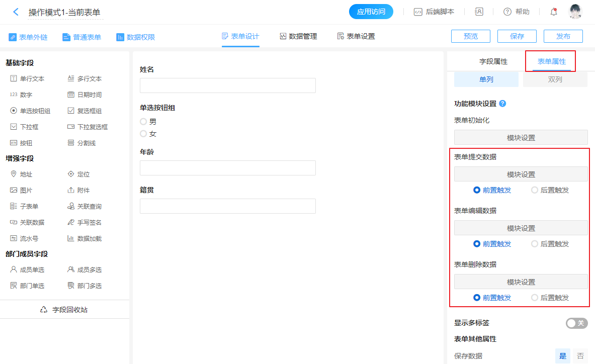Open 后端脚本
This screenshot has height=364, width=595.
(434, 12)
